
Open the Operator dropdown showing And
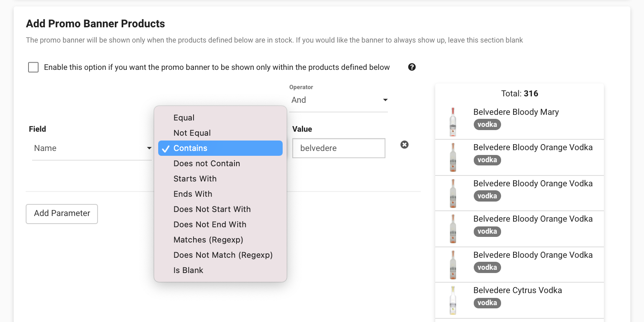[339, 100]
